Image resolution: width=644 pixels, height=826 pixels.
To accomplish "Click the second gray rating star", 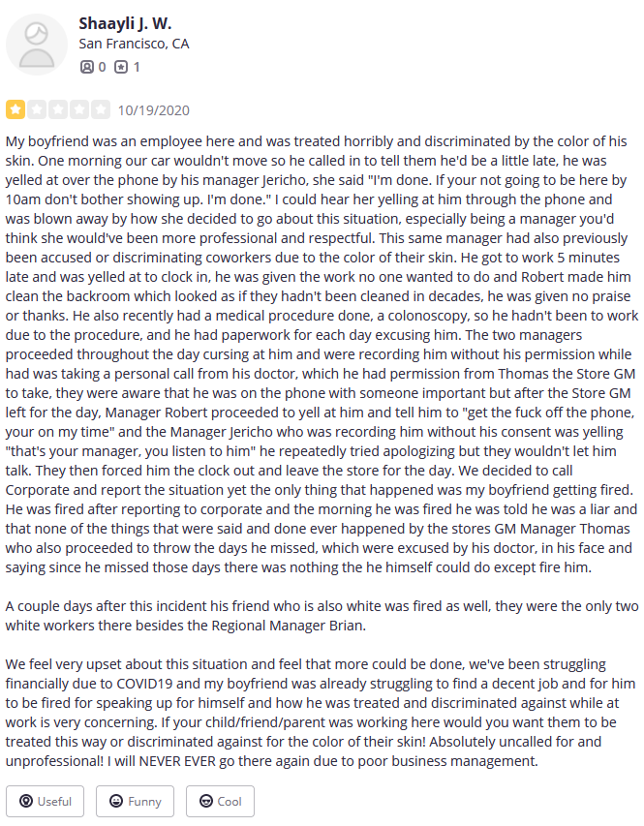I will pos(37,109).
